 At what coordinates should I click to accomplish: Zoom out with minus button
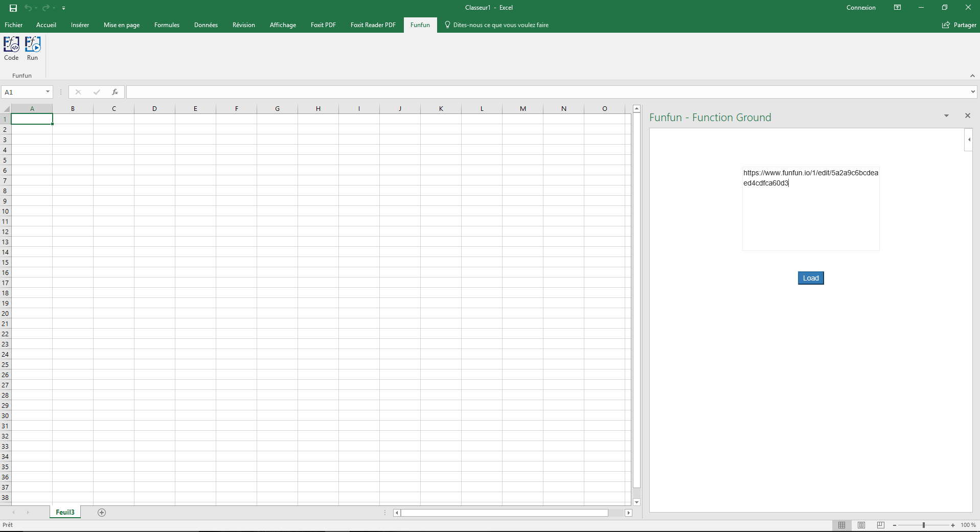(x=895, y=525)
